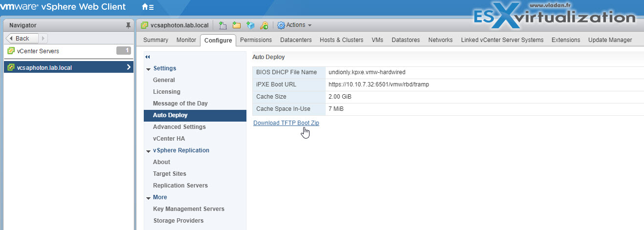
Task: Click the vCenter icon beside the vcsaphoton.lab.local title
Action: (x=144, y=25)
